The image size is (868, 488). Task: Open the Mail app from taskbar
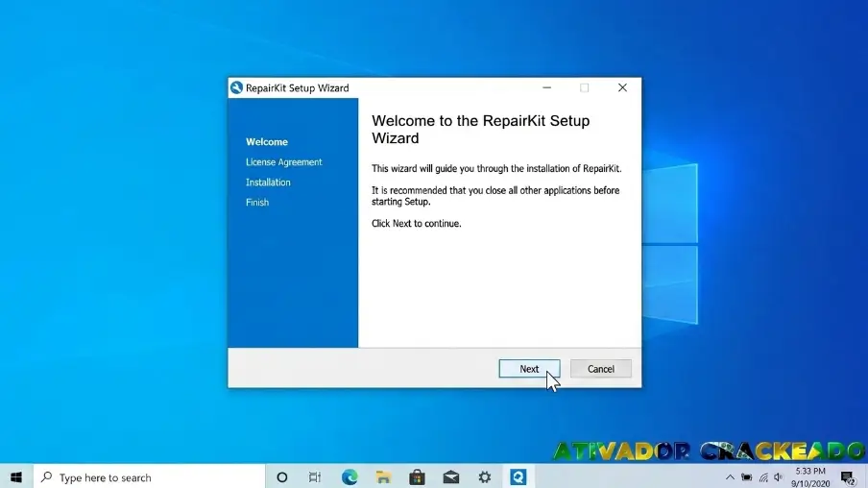pyautogui.click(x=451, y=476)
